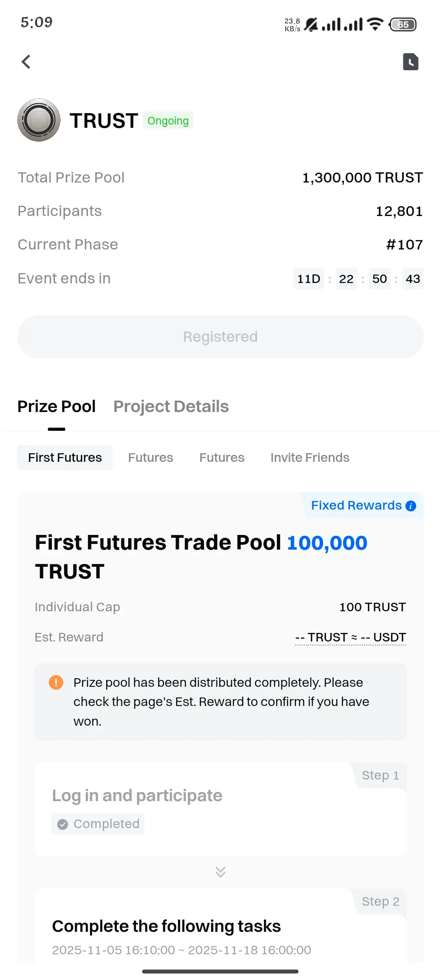
Task: Select the First Futures pool tab
Action: tap(65, 458)
